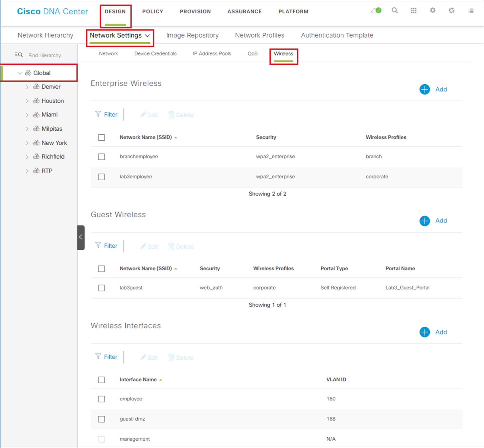Screen dimensions: 484x448
Task: Switch to the Wireless settings tab
Action: (283, 53)
